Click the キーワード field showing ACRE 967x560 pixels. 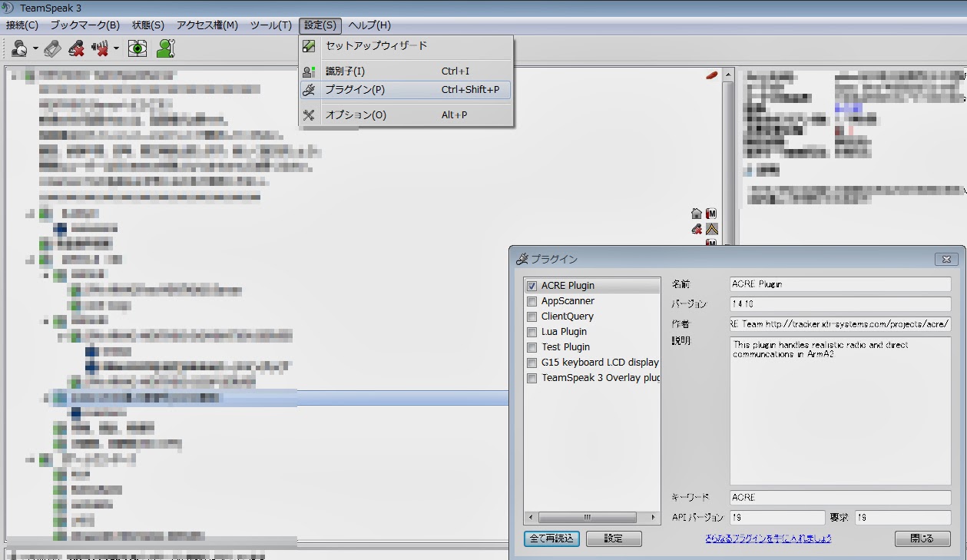[x=840, y=498]
